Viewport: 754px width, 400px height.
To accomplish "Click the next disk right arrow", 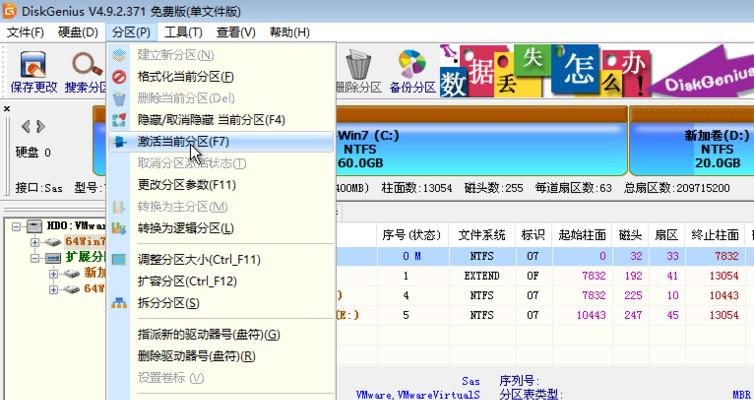I will pos(41,127).
